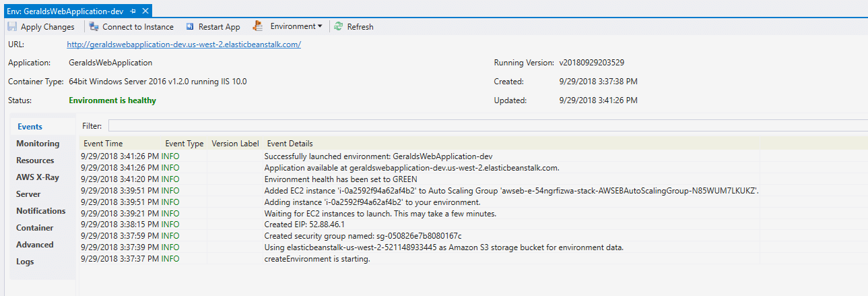868x296 pixels.
Task: Click the 3:38:15 PM event time cell
Action: click(x=120, y=224)
